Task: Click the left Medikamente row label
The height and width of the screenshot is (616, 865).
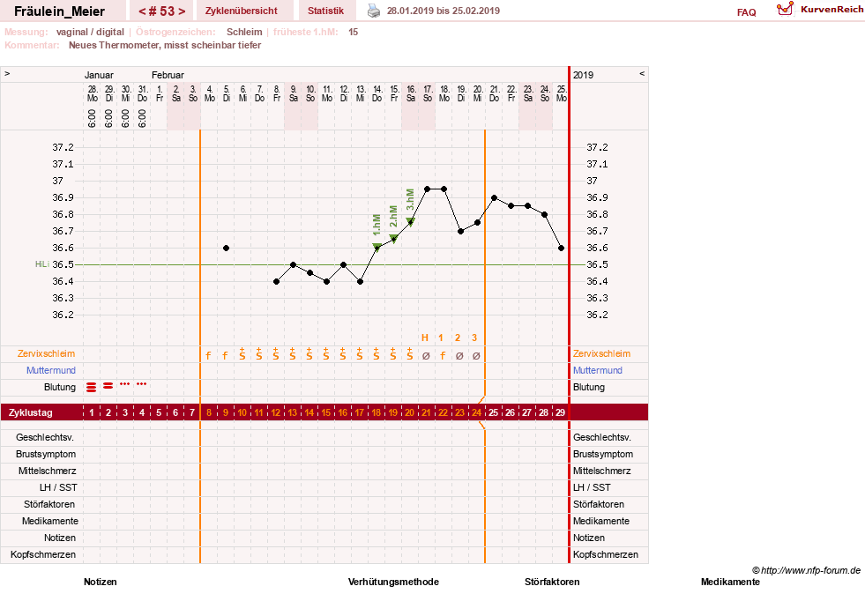Action: click(49, 521)
